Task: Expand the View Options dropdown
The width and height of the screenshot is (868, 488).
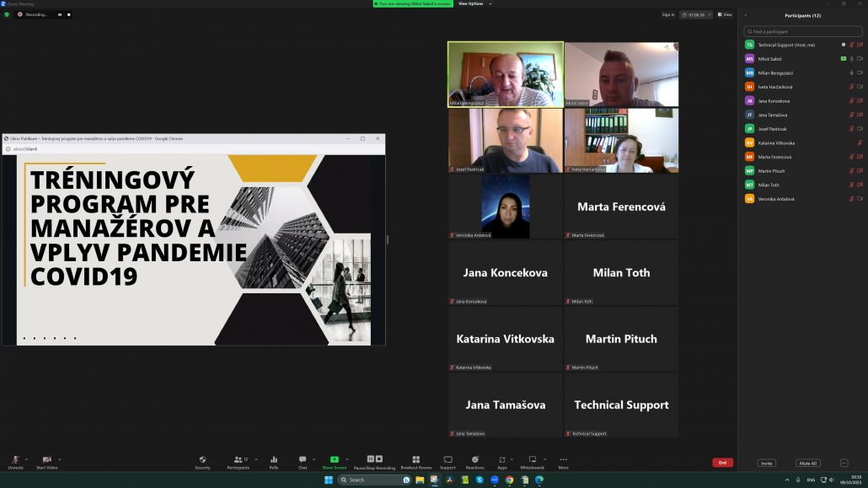Action: click(x=474, y=3)
